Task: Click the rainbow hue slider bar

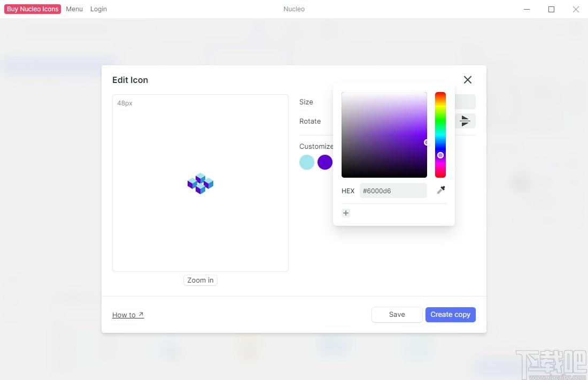Action: [x=440, y=135]
